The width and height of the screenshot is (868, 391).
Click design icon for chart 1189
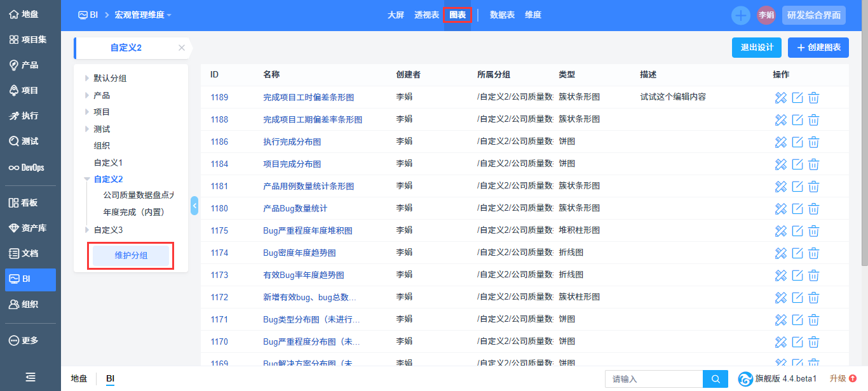pos(781,97)
